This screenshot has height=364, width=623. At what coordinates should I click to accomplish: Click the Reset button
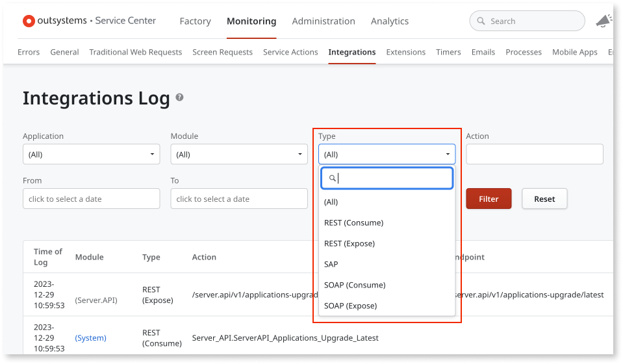[x=544, y=199]
